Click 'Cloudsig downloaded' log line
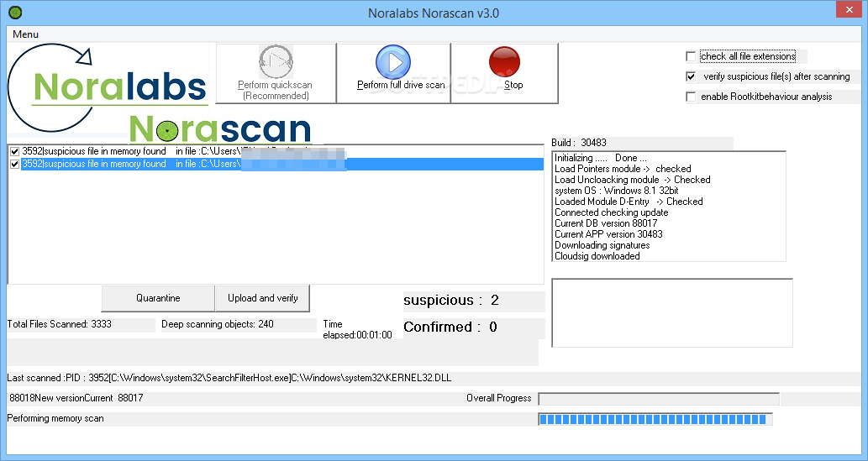This screenshot has height=461, width=868. 597,256
